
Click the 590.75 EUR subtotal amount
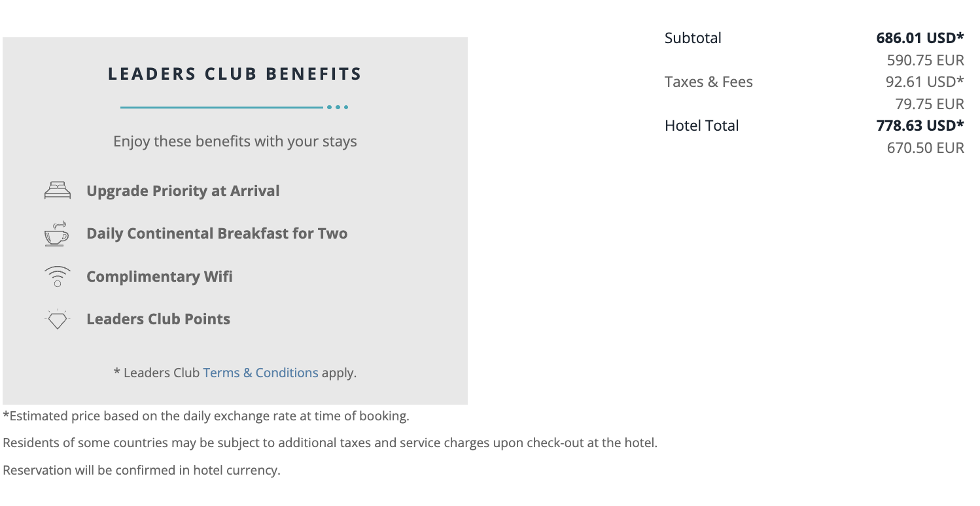tap(925, 60)
